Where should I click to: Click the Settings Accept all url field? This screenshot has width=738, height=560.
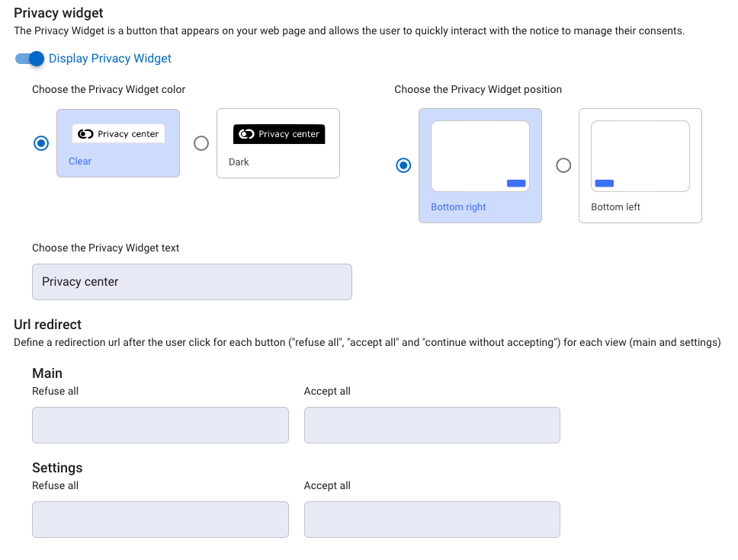pyautogui.click(x=432, y=519)
